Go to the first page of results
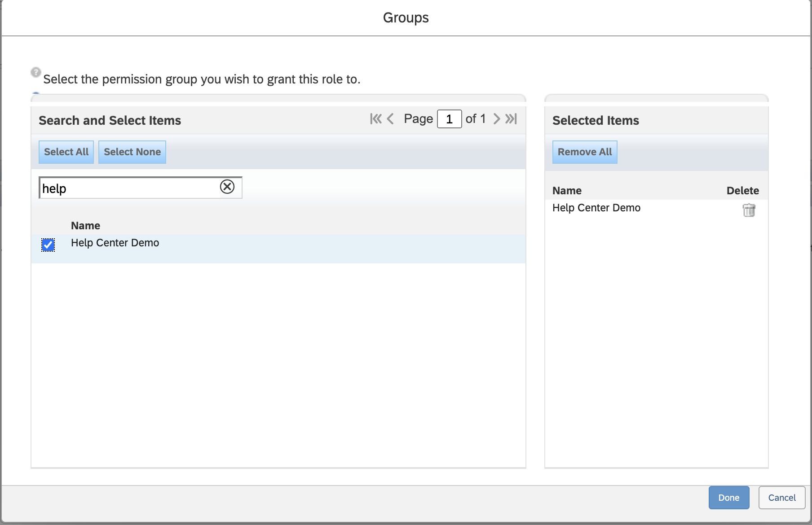This screenshot has height=525, width=812. click(375, 119)
